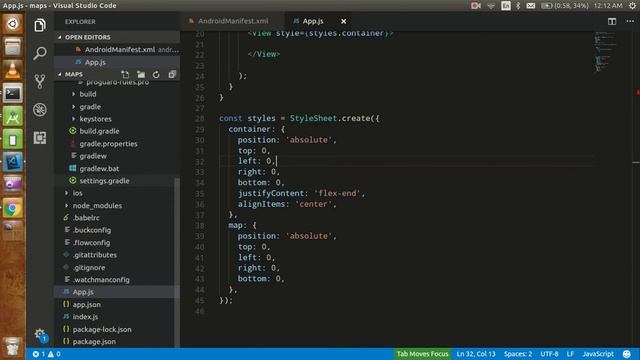Expand the gradle folder
The height and width of the screenshot is (360, 640).
(90, 107)
